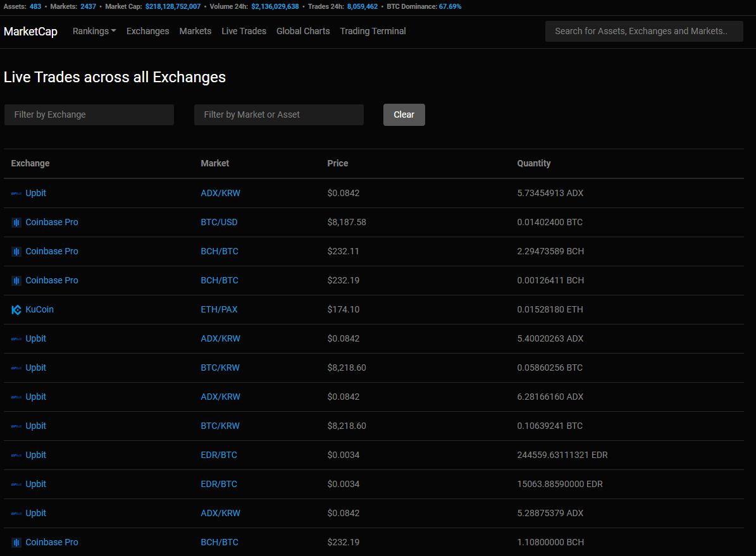Click Upbit icon in 0.05860256 BTC row
This screenshot has width=756, height=556.
click(x=16, y=368)
